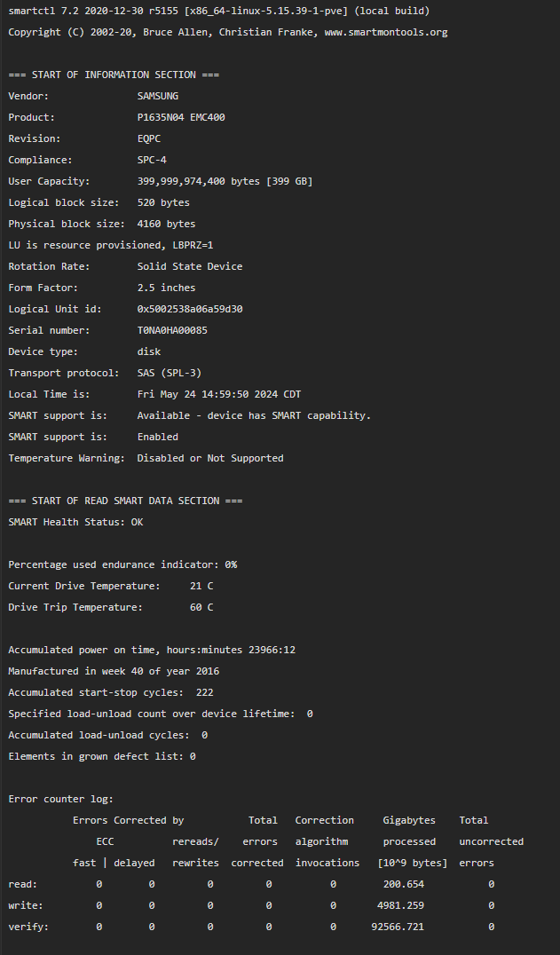Click the product name P1635N04 EMC400

point(181,117)
